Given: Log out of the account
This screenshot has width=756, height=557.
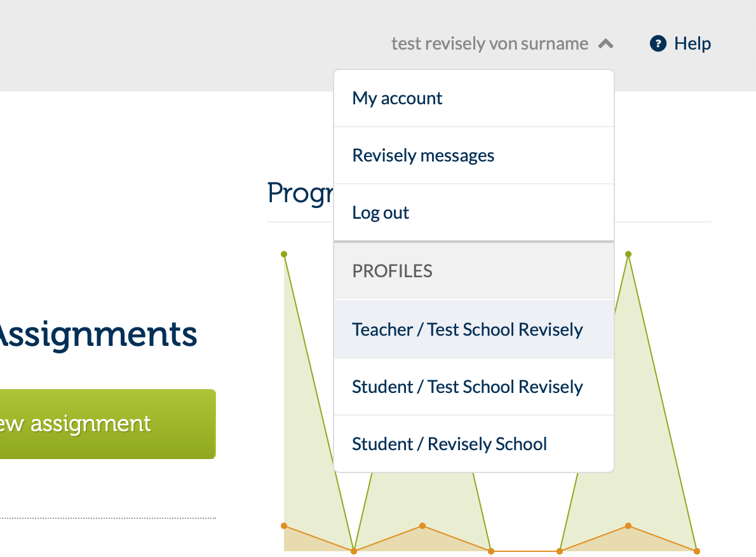Looking at the screenshot, I should point(380,212).
